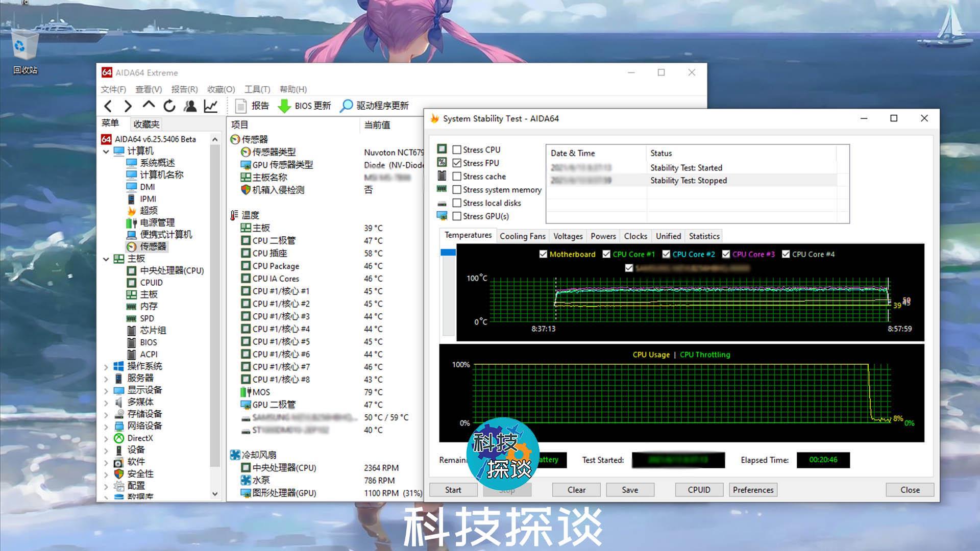
Task: Open the 文件(F) file menu
Action: tap(113, 89)
